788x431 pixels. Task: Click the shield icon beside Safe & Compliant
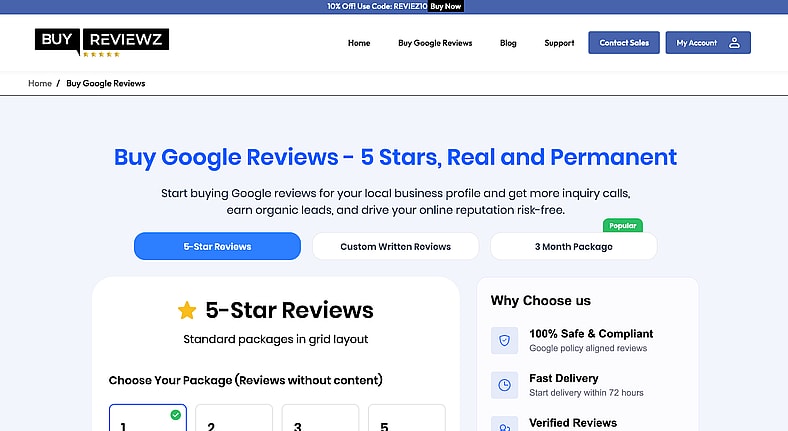click(x=505, y=340)
